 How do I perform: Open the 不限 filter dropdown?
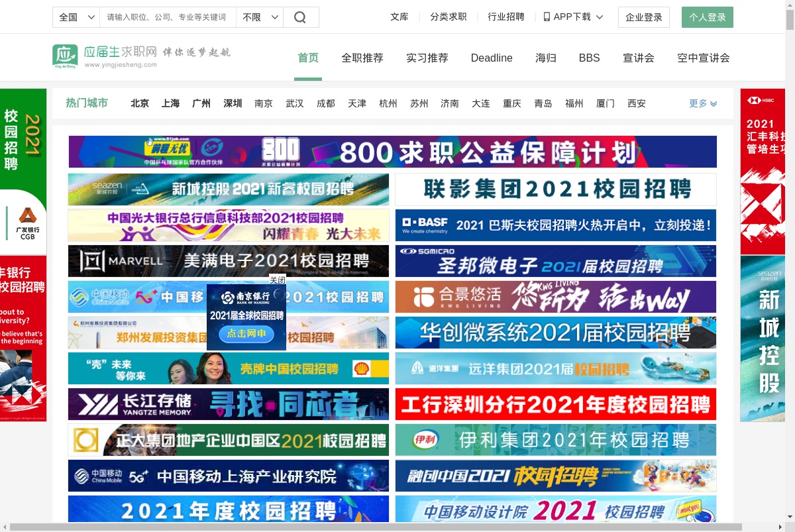pyautogui.click(x=260, y=17)
